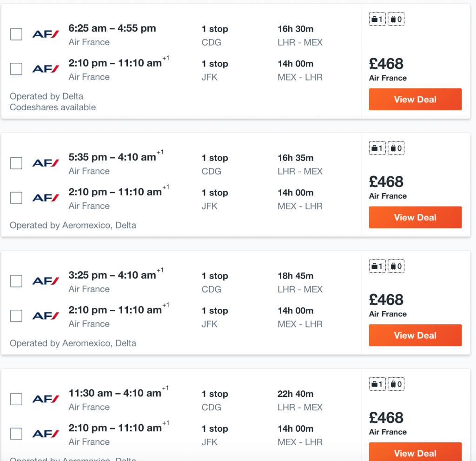Click the carry-on bag icon for 5:35 pm flight
476x461 pixels.
point(377,148)
